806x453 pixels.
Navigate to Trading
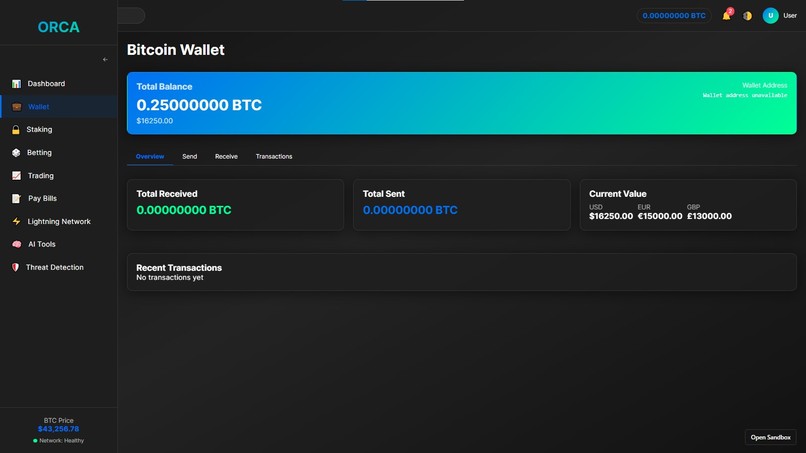[59, 175]
